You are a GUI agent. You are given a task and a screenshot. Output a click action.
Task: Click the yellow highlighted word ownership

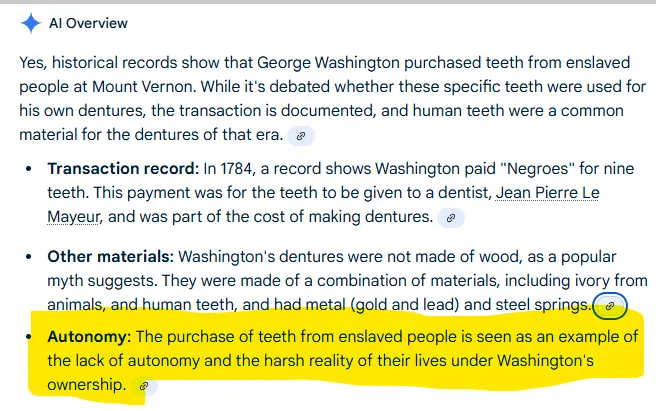pyautogui.click(x=86, y=384)
